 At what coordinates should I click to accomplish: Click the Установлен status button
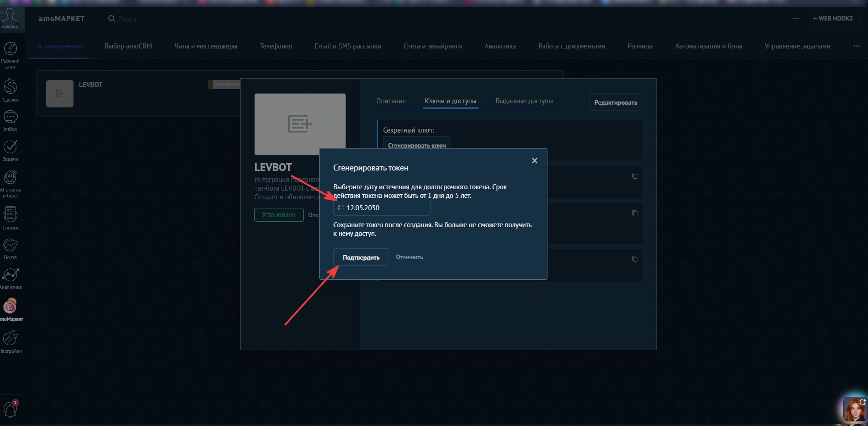click(x=279, y=215)
